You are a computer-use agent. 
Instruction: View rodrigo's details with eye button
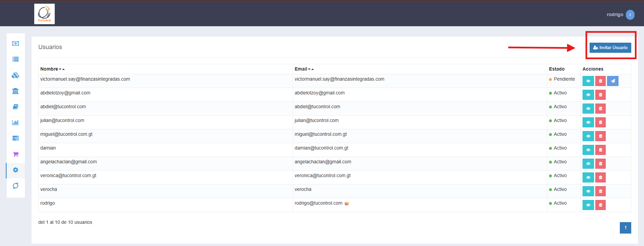click(588, 205)
